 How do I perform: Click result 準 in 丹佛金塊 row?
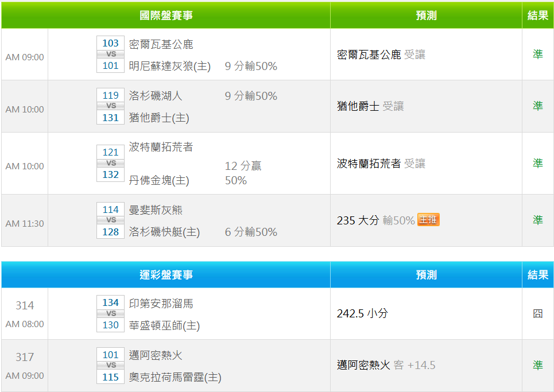coord(538,163)
